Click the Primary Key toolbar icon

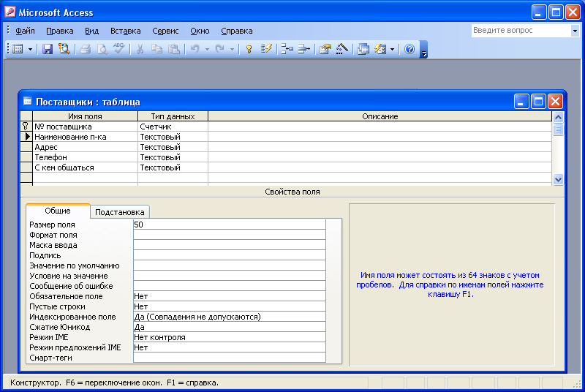(x=249, y=49)
